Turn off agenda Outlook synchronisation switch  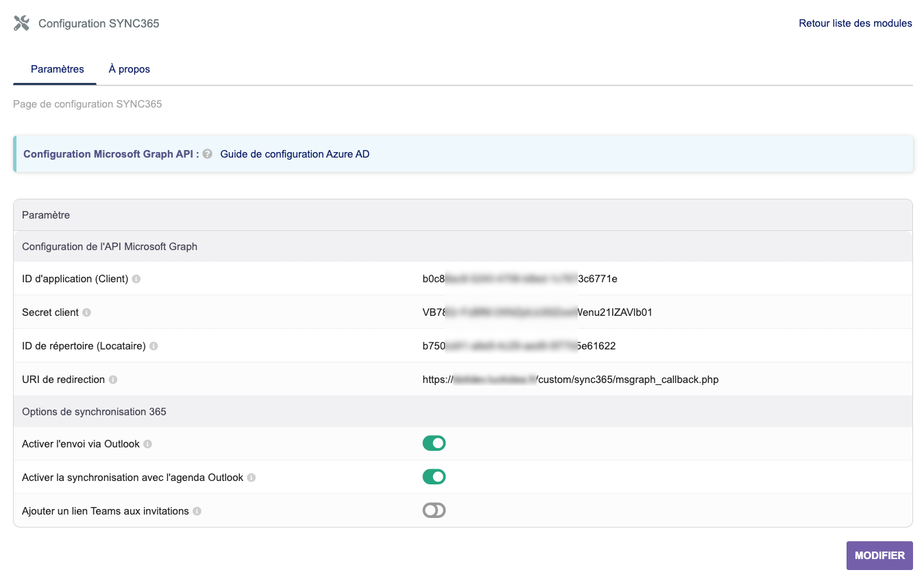tap(434, 477)
